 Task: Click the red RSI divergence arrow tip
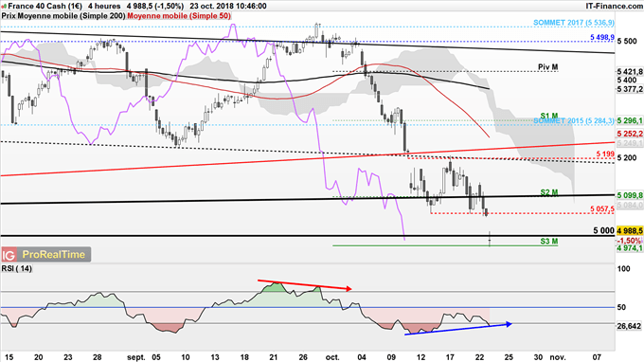[349, 289]
